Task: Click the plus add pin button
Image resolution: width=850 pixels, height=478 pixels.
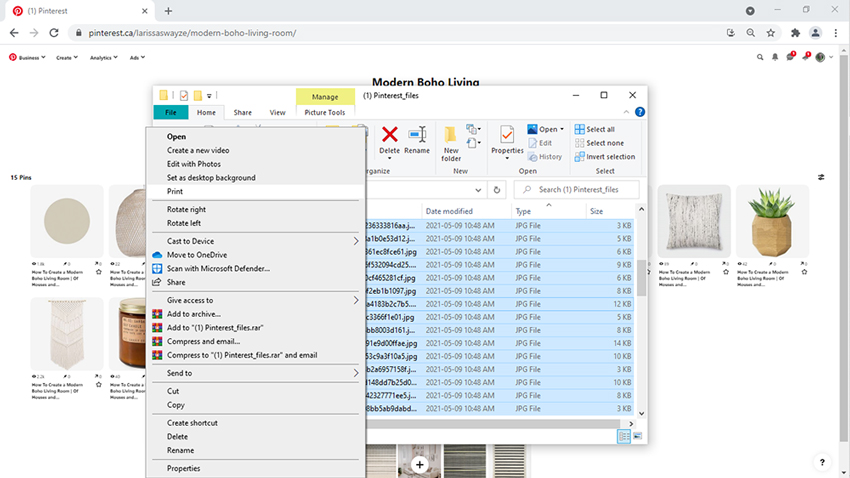Action: point(420,464)
